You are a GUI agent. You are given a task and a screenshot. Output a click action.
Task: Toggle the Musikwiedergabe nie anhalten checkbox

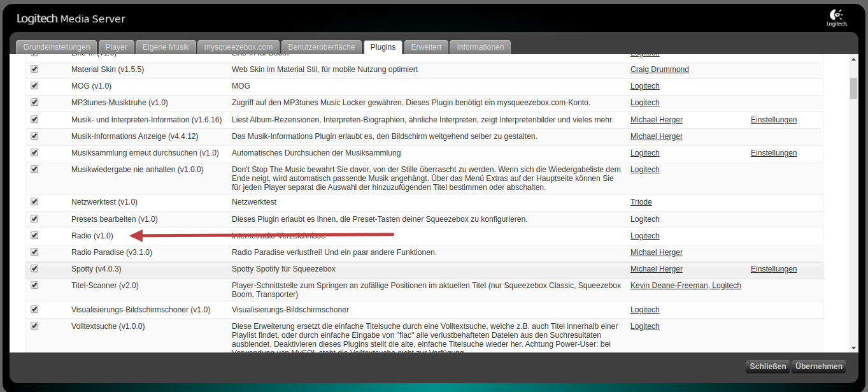pos(34,169)
